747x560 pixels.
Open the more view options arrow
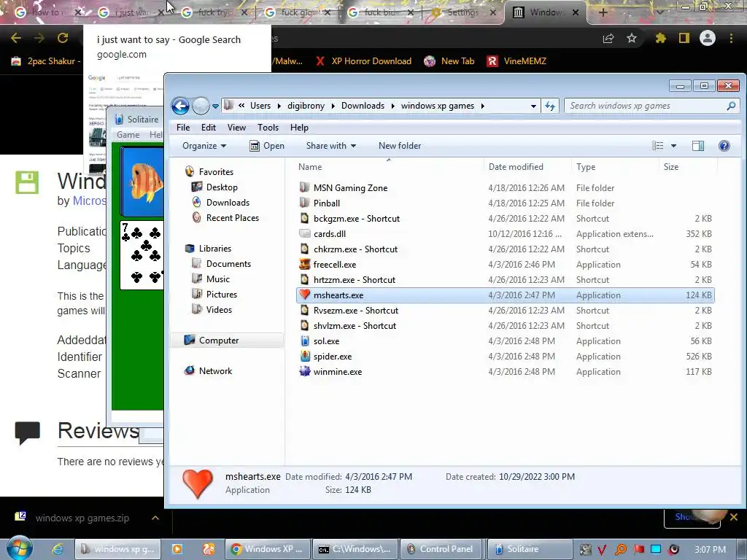coord(673,146)
